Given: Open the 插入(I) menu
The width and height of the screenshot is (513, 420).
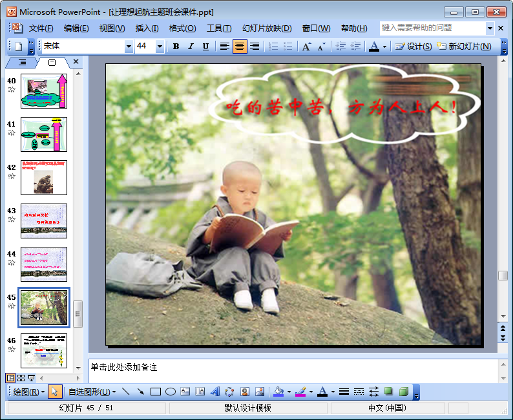Looking at the screenshot, I should coord(147,28).
